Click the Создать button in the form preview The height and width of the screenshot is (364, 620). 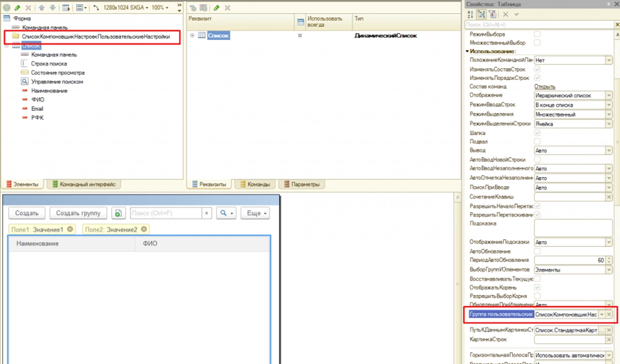coord(27,213)
